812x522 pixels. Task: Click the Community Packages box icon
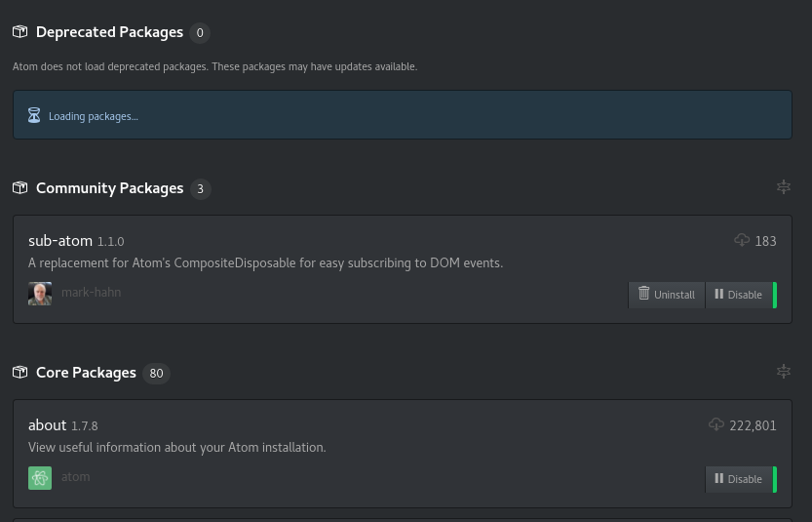pyautogui.click(x=20, y=188)
